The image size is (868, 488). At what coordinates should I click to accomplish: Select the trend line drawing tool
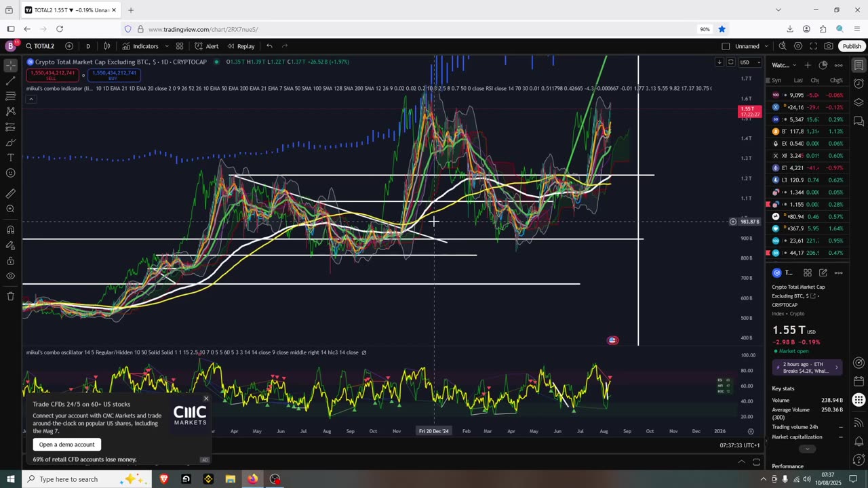(x=10, y=81)
